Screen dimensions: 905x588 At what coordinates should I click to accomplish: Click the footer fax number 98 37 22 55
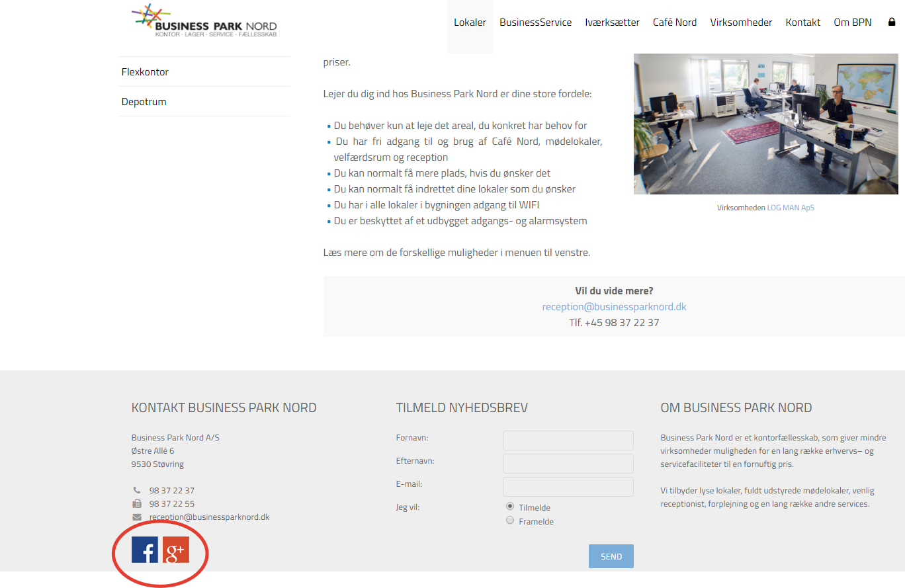pos(171,504)
